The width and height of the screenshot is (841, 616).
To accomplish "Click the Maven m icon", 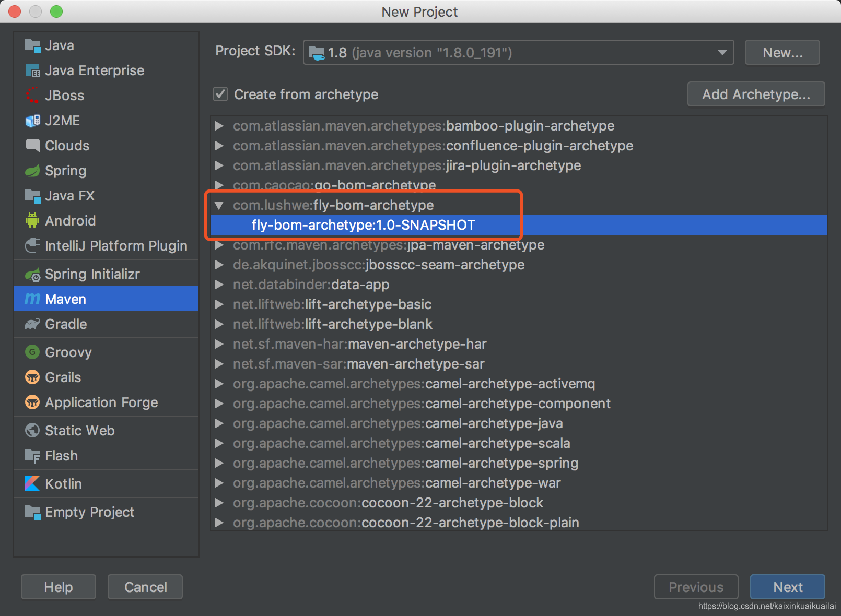I will pos(32,299).
